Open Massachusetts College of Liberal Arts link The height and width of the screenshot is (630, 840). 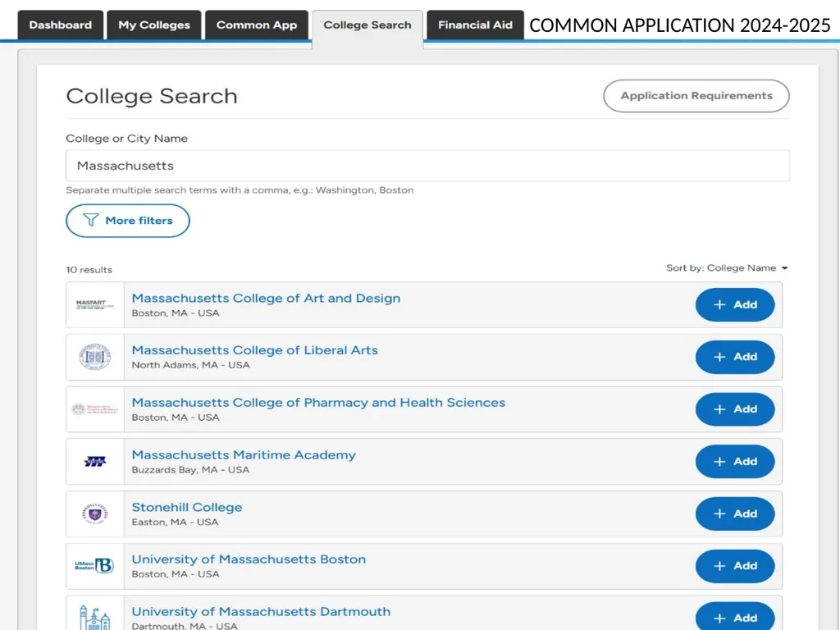[254, 350]
